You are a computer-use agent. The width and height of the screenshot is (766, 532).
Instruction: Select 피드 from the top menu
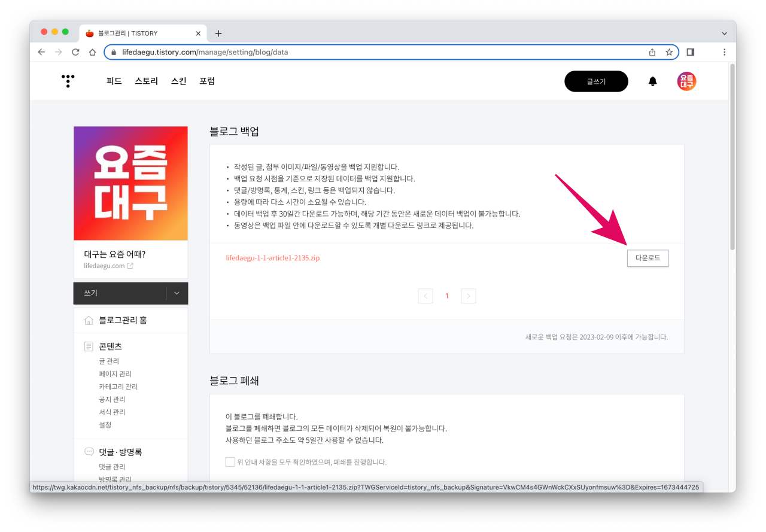coord(113,81)
